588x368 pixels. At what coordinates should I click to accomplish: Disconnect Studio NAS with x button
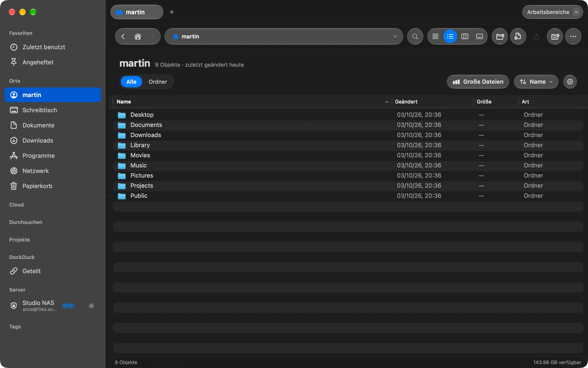tap(91, 306)
